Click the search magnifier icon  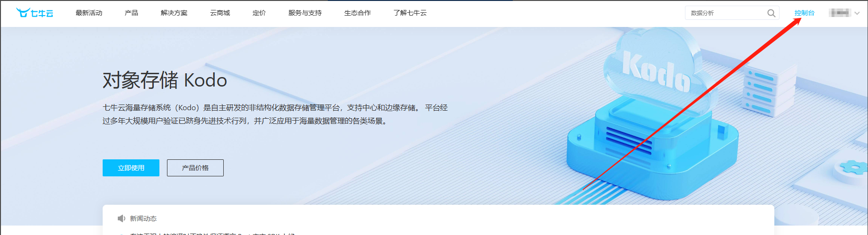click(771, 13)
